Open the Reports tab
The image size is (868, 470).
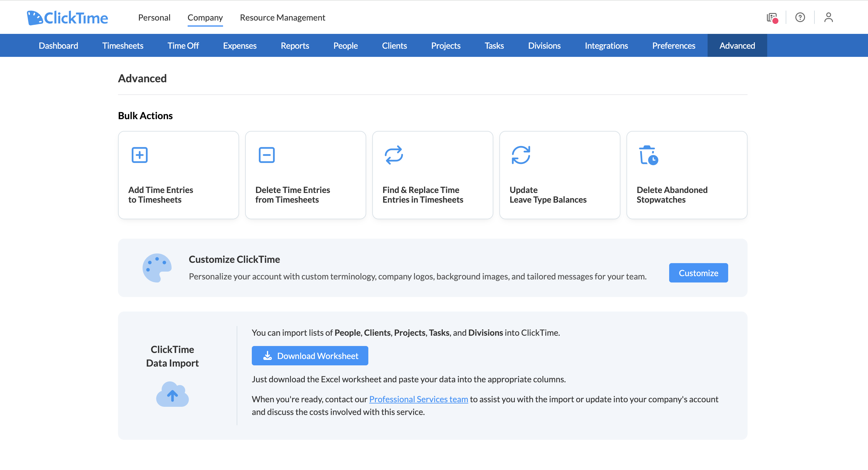[x=295, y=45]
